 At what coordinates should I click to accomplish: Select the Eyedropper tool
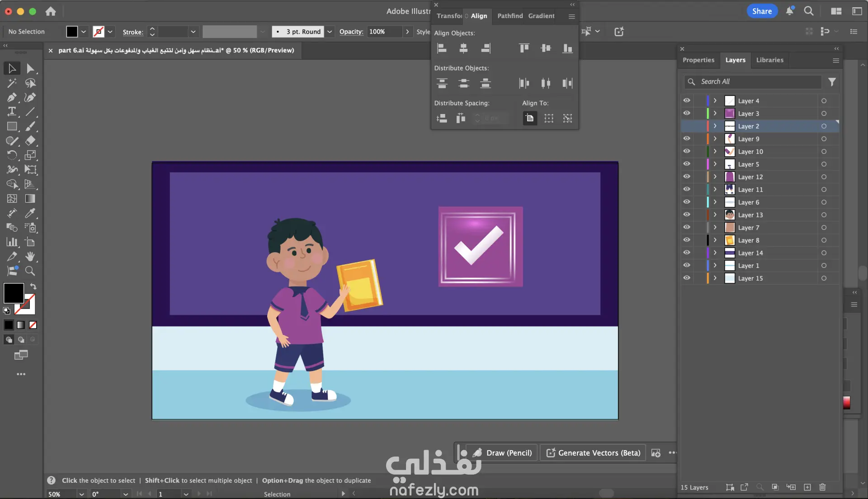(x=30, y=213)
